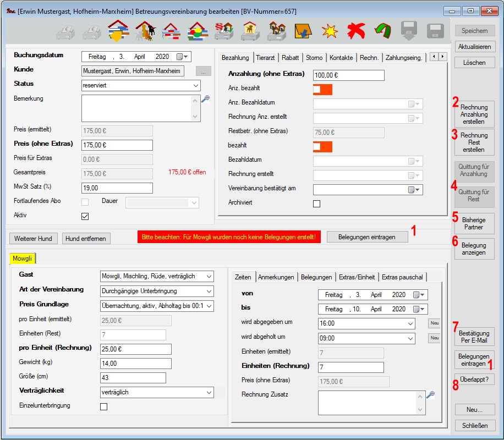Click the yellow starburst toolbar icon

330,31
